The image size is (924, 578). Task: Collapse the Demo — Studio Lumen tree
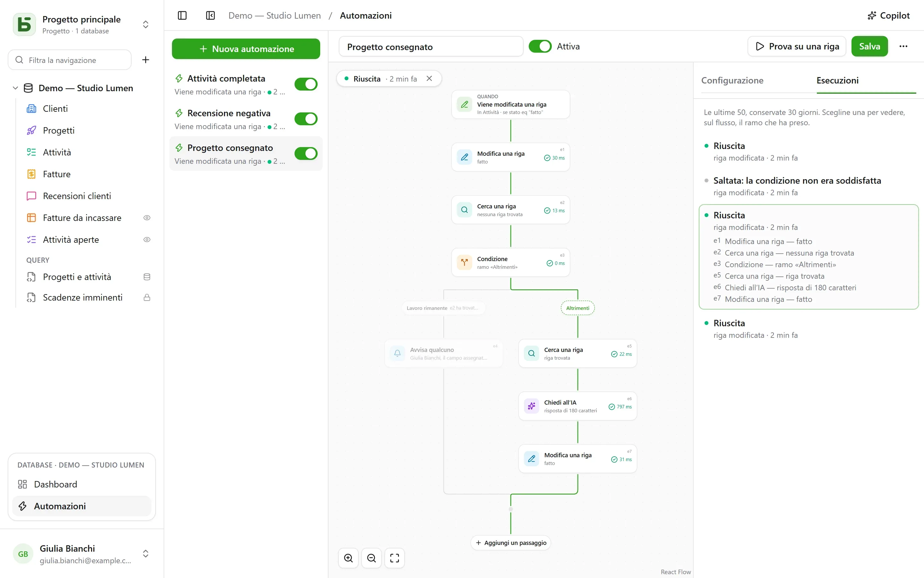coord(15,88)
